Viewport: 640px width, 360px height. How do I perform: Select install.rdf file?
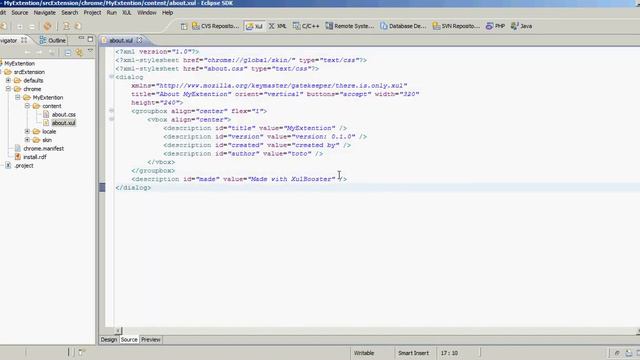click(35, 157)
